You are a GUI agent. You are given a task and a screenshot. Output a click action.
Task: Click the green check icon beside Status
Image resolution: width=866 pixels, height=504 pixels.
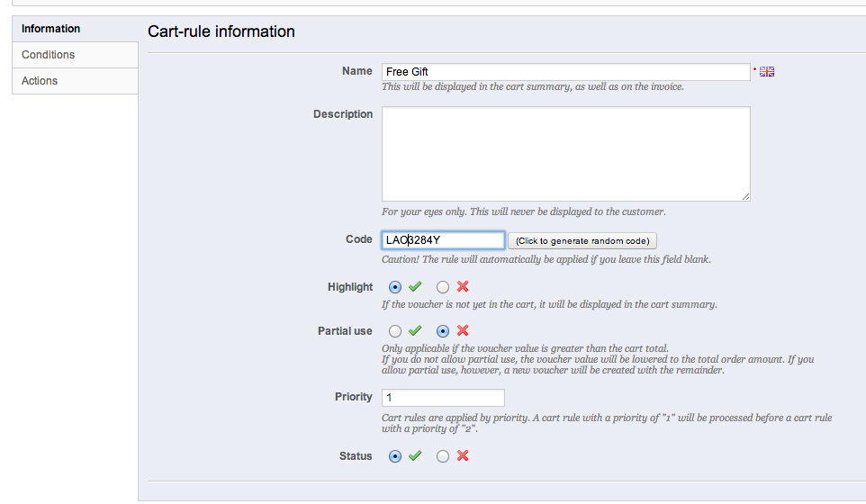point(415,456)
